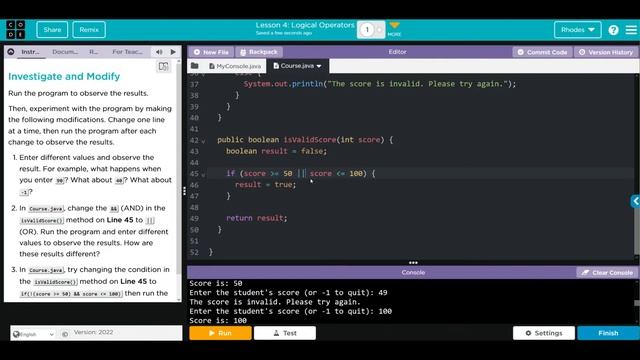Create a New File

[x=211, y=52]
